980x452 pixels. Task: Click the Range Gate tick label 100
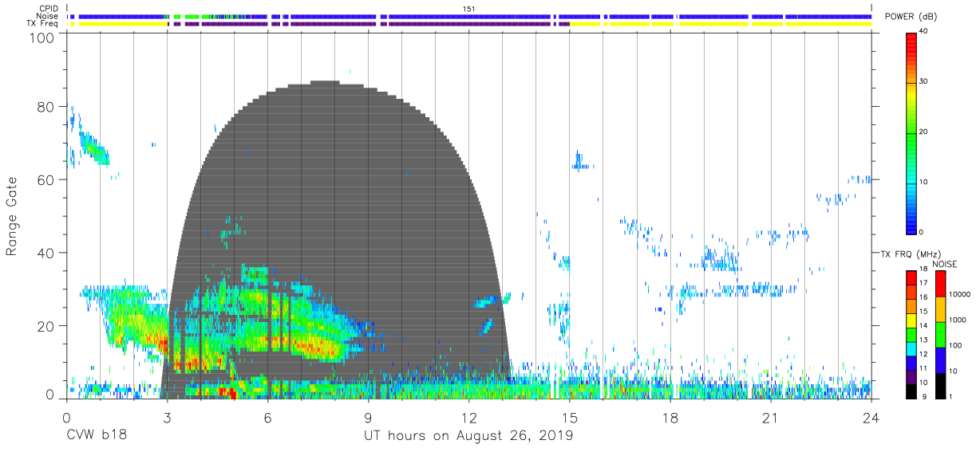click(x=43, y=37)
